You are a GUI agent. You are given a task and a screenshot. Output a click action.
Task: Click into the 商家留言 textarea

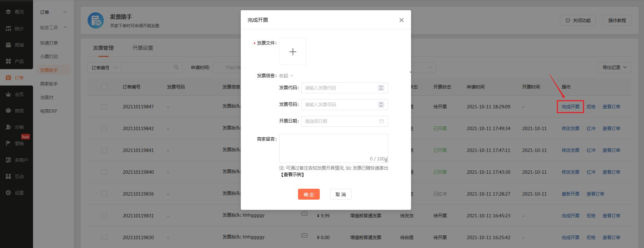click(334, 148)
